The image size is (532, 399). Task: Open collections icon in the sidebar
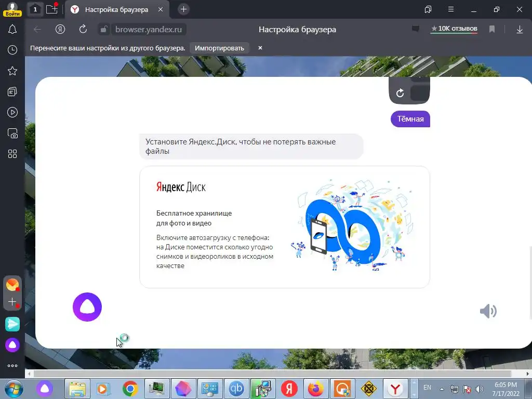12,91
